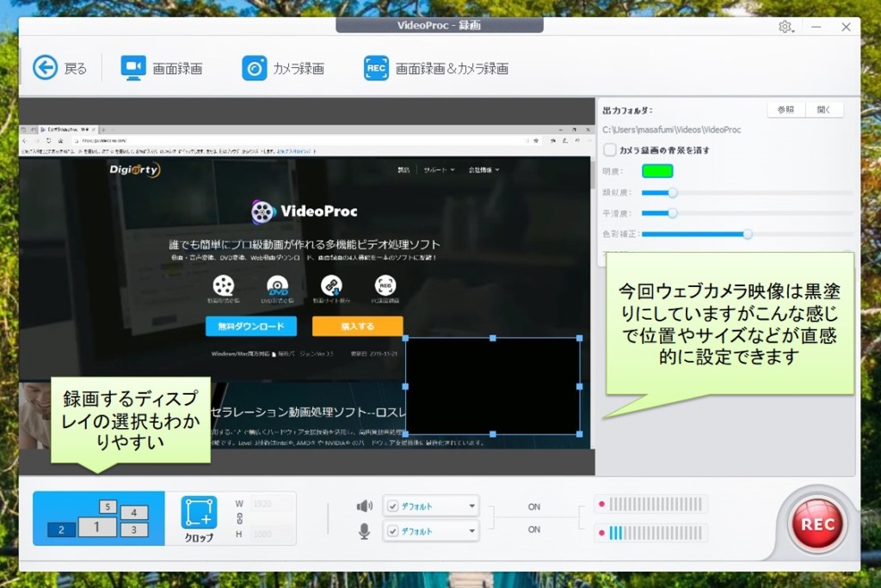The width and height of the screenshot is (881, 588).
Task: Adjust the 色彩補正 color correction slider
Action: point(748,234)
